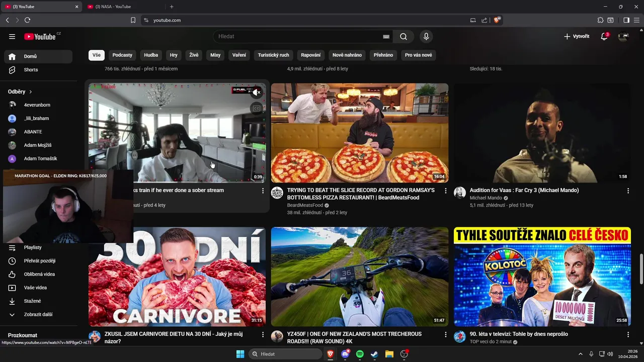Image resolution: width=644 pixels, height=362 pixels.
Task: Select the Turistický ruch chip
Action: point(274,55)
